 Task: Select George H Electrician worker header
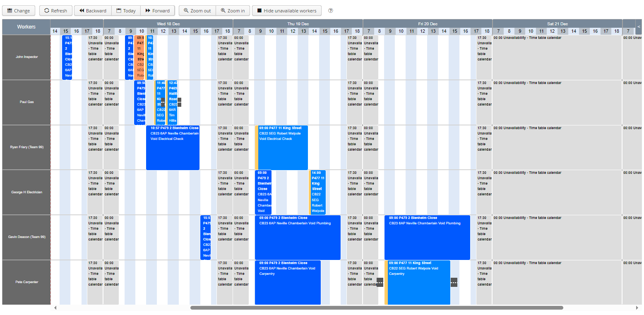coord(26,192)
